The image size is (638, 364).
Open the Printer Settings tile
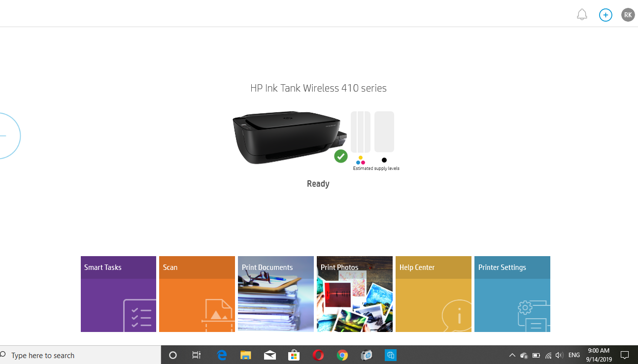click(512, 294)
